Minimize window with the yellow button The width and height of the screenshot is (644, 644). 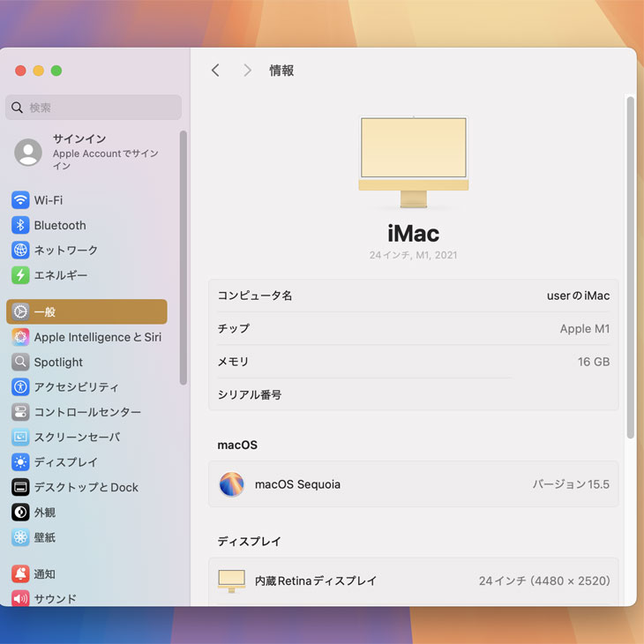(x=39, y=71)
